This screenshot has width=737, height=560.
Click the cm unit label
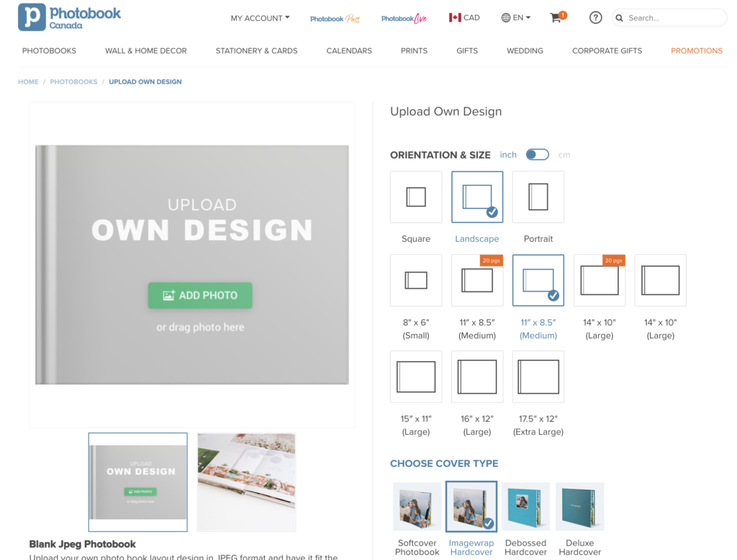[x=564, y=155]
